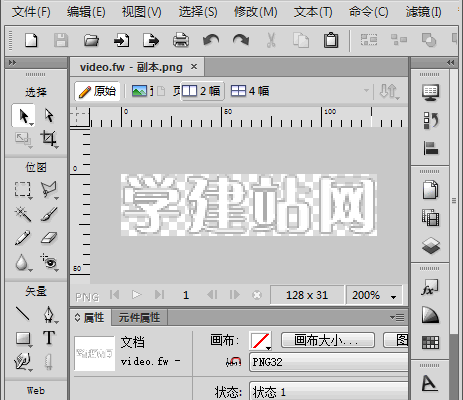Switch to 2-Up view
463x400 pixels.
pyautogui.click(x=202, y=91)
